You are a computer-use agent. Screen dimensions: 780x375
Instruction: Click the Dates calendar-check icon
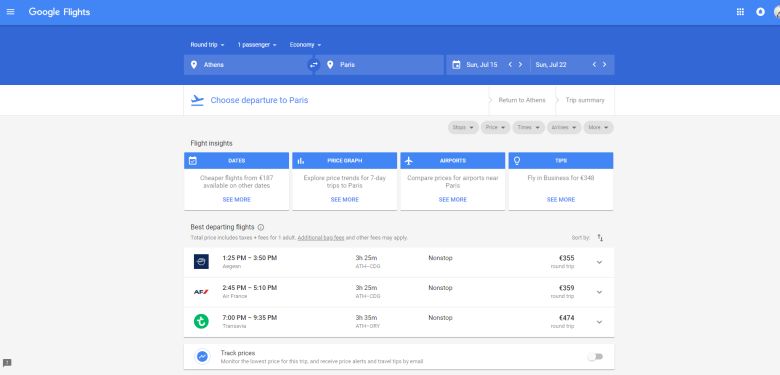point(193,161)
